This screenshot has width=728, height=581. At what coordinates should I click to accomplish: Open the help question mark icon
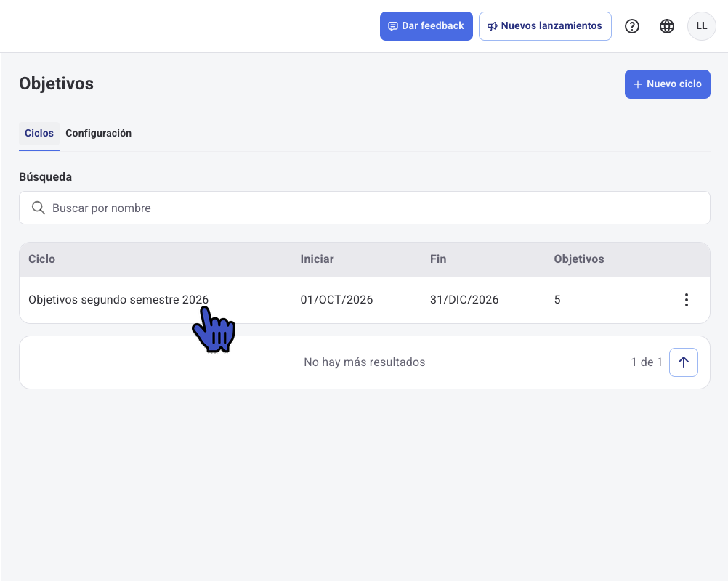click(632, 26)
